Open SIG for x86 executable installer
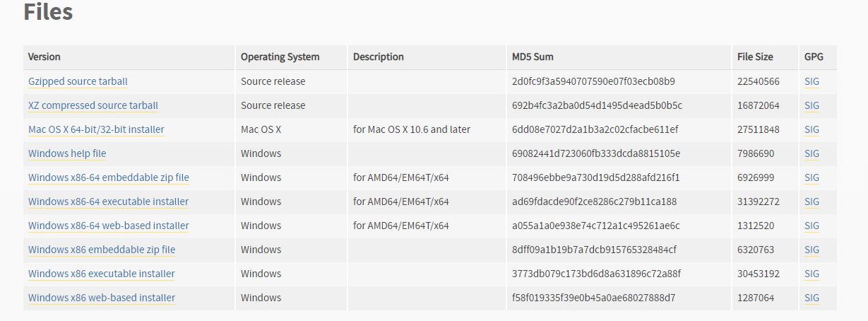868x321 pixels. (x=811, y=274)
